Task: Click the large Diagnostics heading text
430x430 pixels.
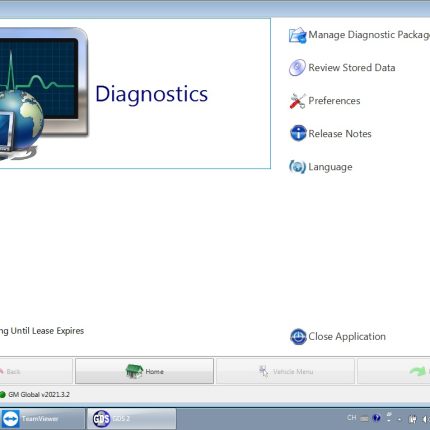Action: pos(152,94)
